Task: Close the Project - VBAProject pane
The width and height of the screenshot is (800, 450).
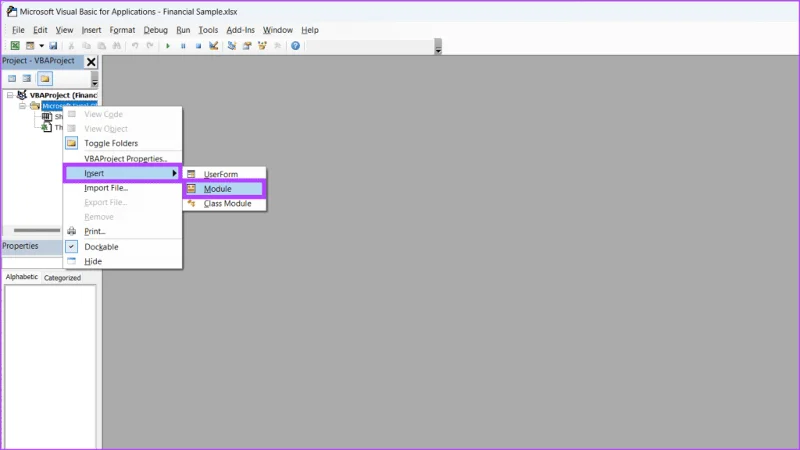Action: 91,62
